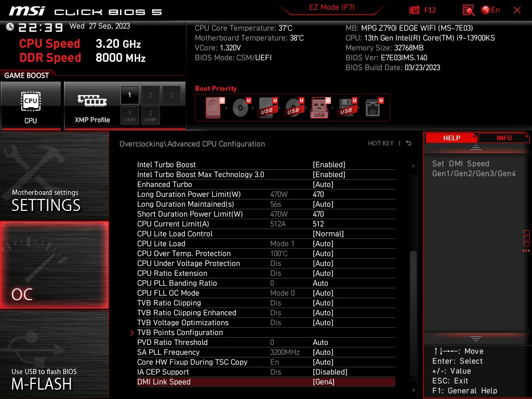Switch to the HELP tab
Viewport: 532px width, 399px height.
tap(451, 138)
